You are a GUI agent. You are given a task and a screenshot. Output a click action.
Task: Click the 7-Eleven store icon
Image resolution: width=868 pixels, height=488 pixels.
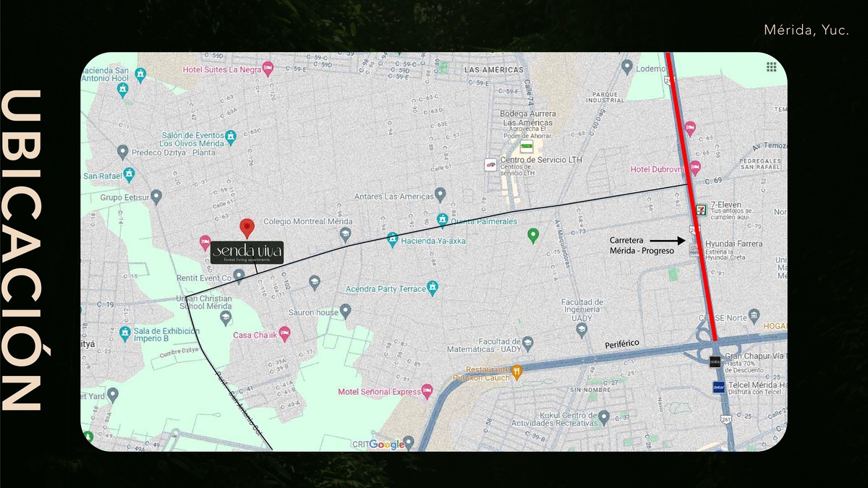click(x=700, y=210)
